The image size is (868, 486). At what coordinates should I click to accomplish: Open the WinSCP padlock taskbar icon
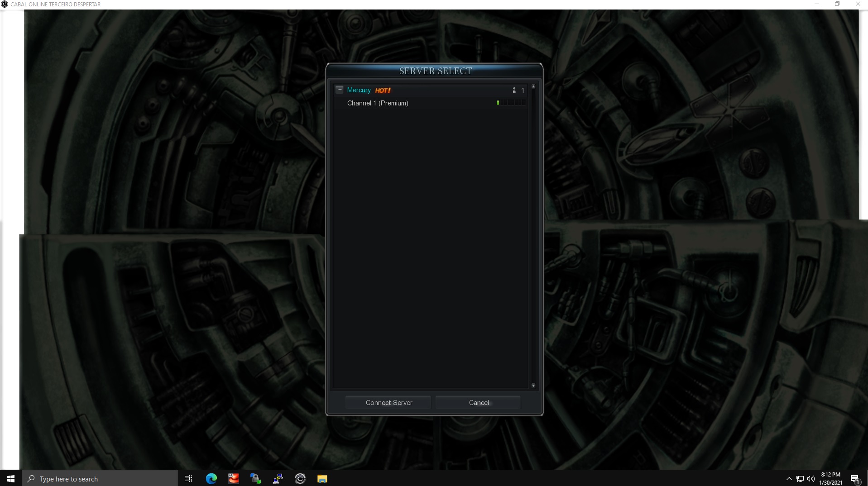coord(256,478)
